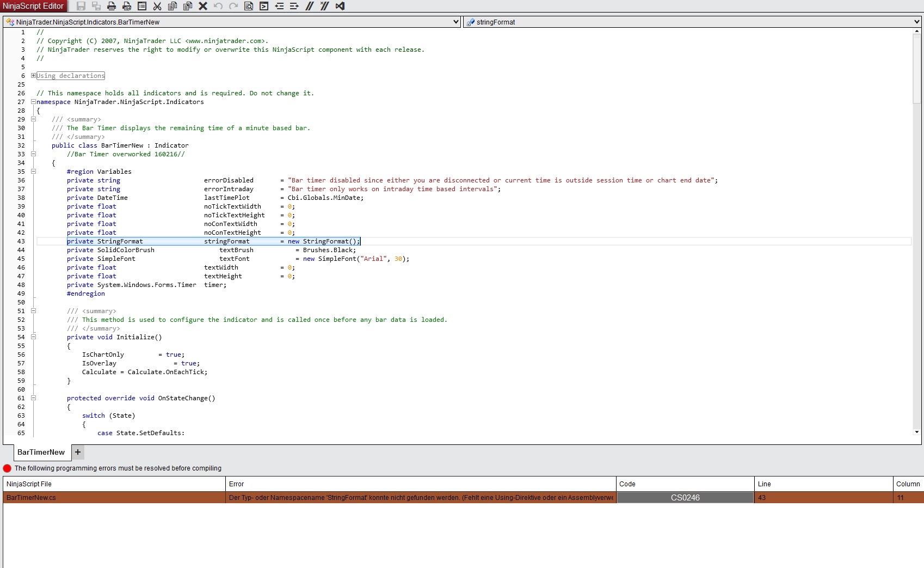Collapse the Variables region at line 35
The image size is (924, 568).
(x=34, y=172)
